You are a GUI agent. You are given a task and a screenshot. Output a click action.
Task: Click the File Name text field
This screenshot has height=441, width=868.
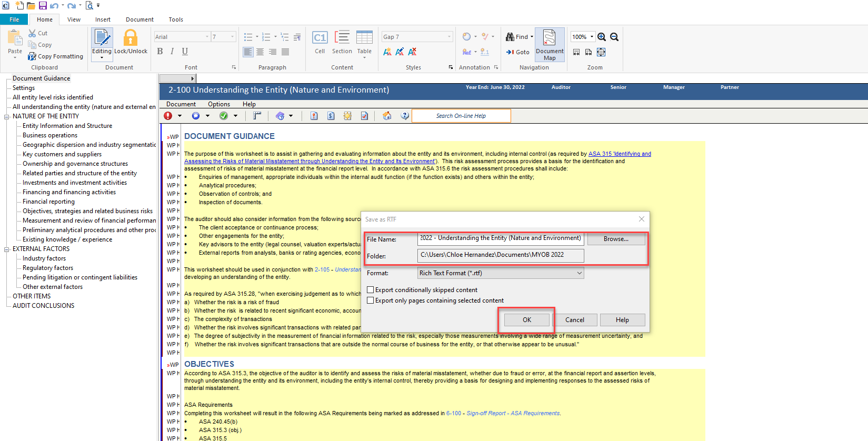[x=500, y=238]
